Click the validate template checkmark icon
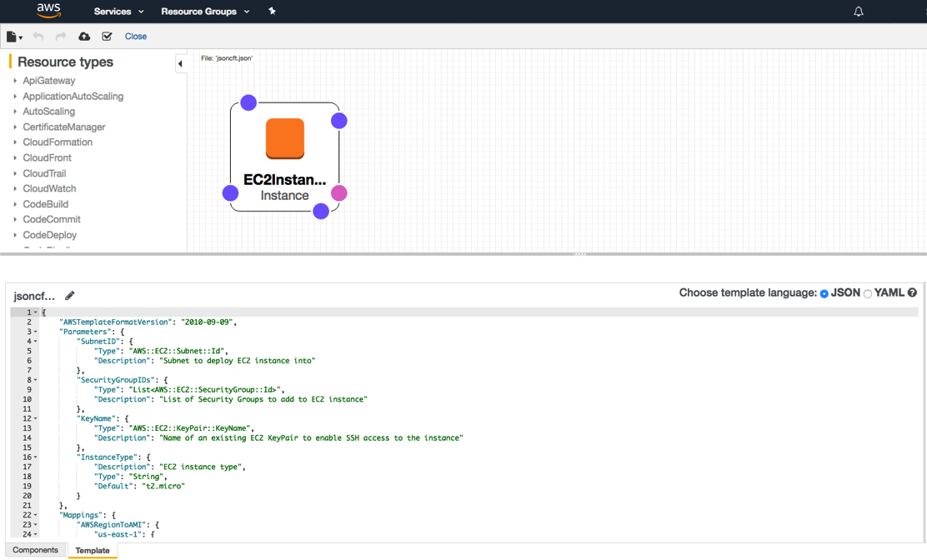This screenshot has height=560, width=927. (x=107, y=37)
